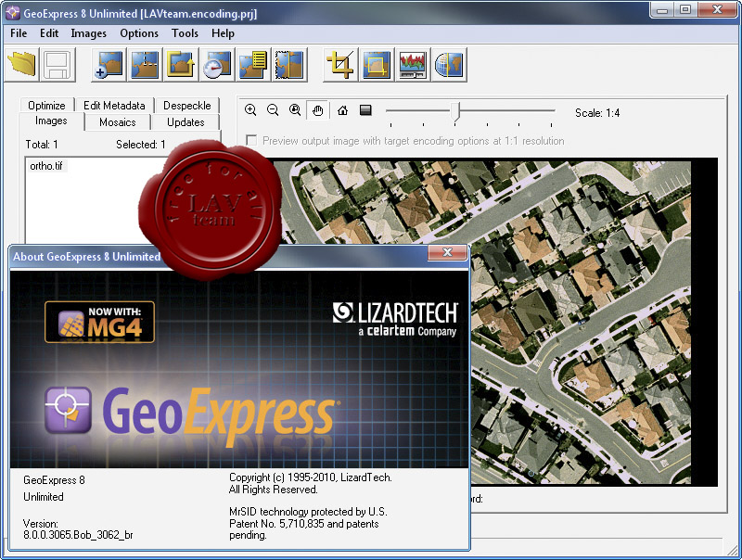This screenshot has width=742, height=560.
Task: Click the globe and map reprojection icon
Action: (449, 65)
